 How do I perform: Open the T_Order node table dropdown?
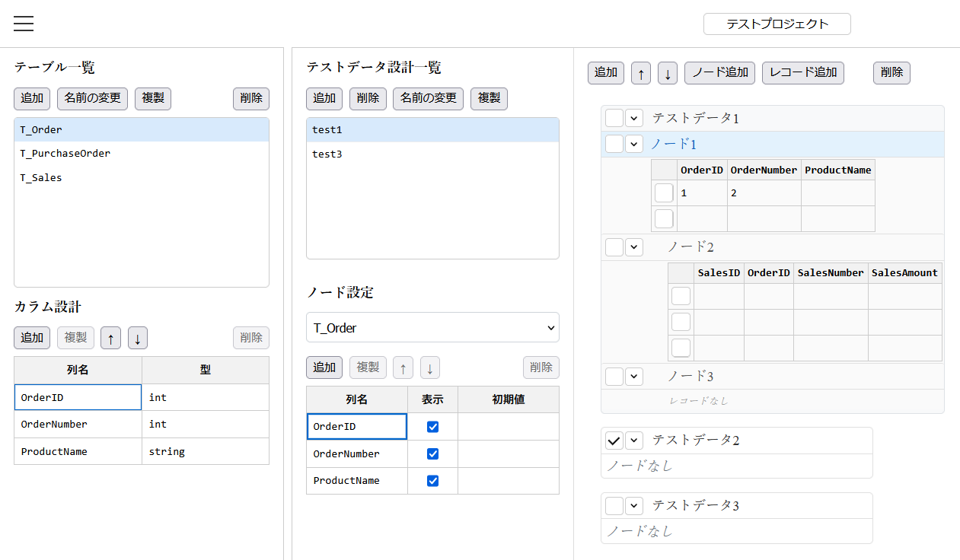click(x=432, y=328)
